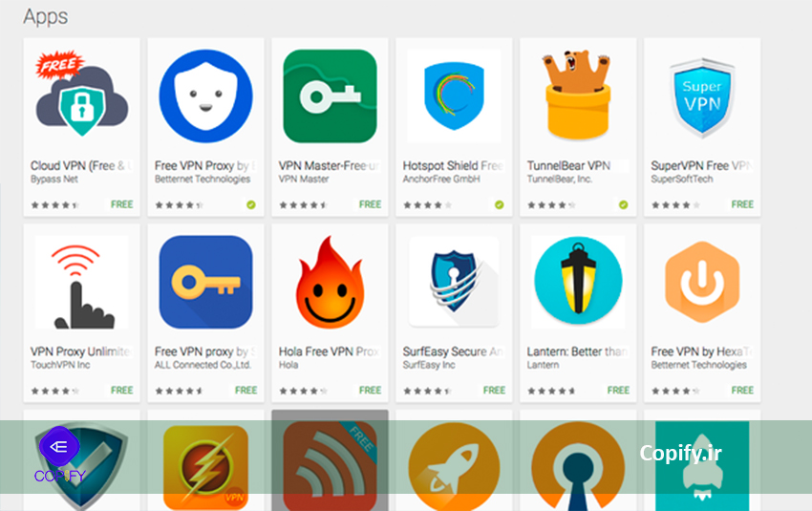Select the Betternet white shield icon

click(x=205, y=96)
